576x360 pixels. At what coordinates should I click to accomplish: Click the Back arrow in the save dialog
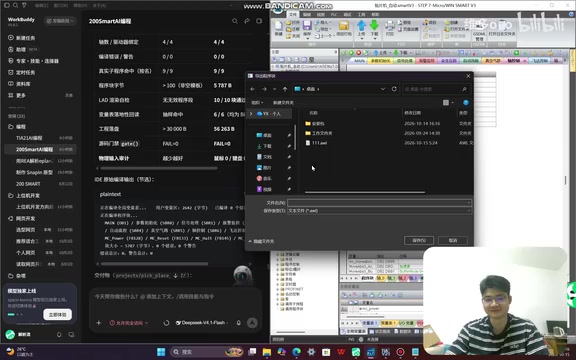[253, 89]
